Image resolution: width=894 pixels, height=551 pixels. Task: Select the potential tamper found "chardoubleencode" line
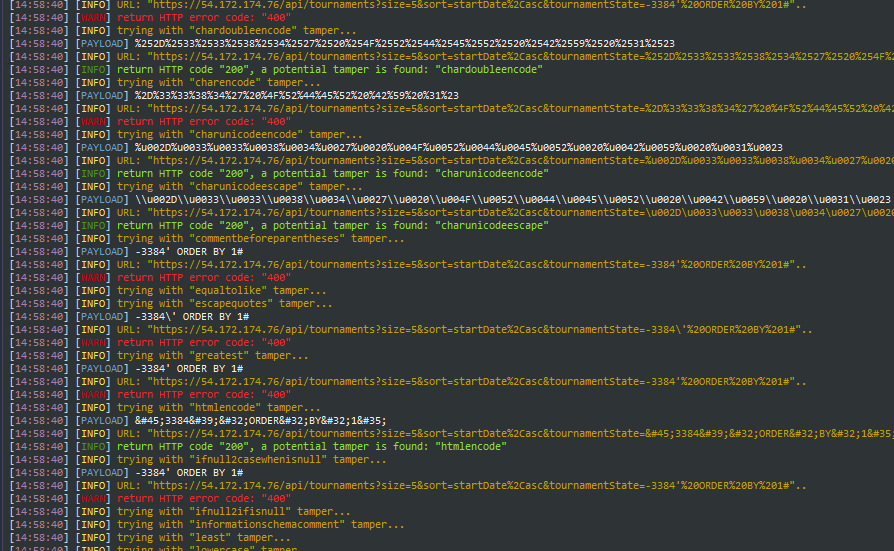coord(277,70)
